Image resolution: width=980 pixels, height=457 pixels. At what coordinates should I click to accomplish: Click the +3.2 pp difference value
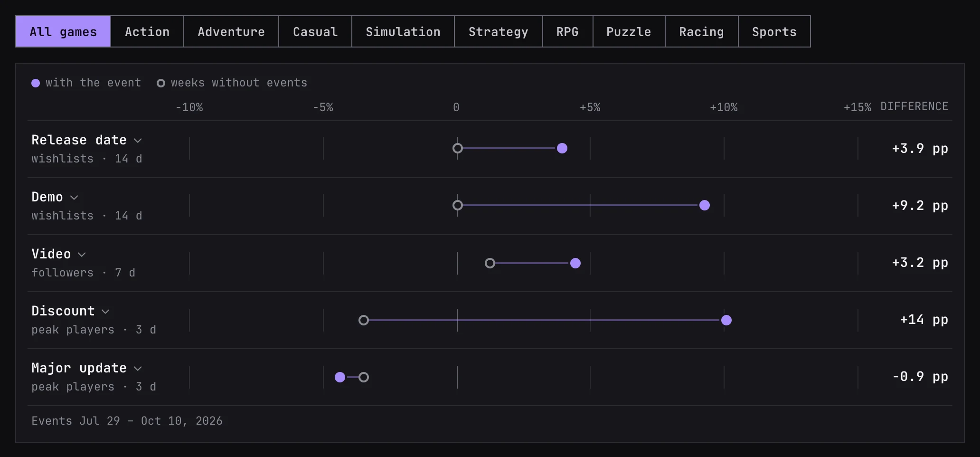pyautogui.click(x=920, y=262)
